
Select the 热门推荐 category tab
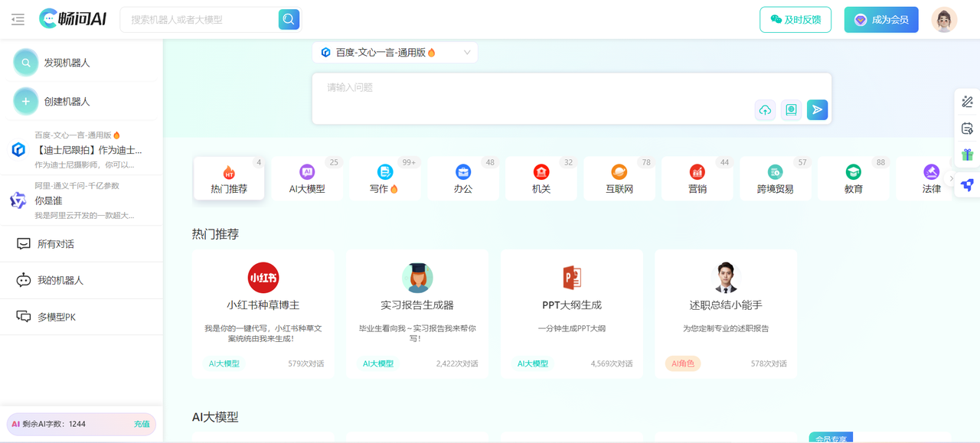point(229,179)
